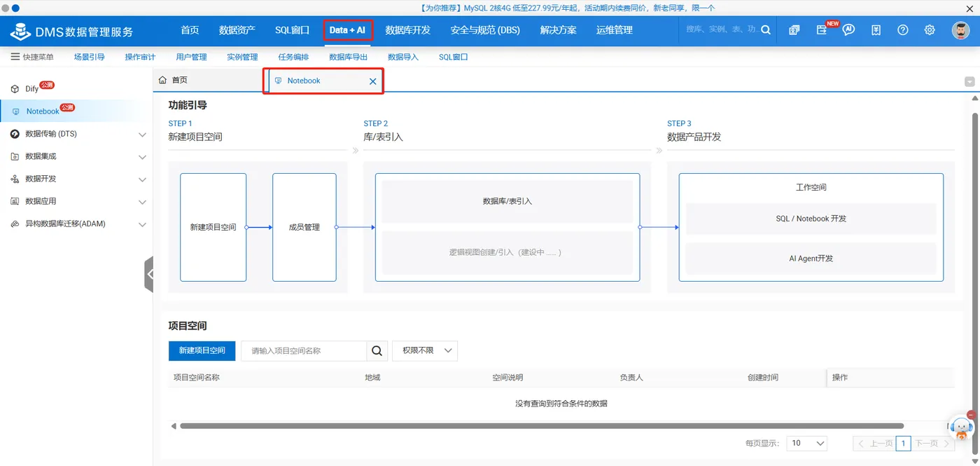Screen dimensions: 980x466
Task: Click the vertical scrollbar down arrow
Action: point(975,460)
